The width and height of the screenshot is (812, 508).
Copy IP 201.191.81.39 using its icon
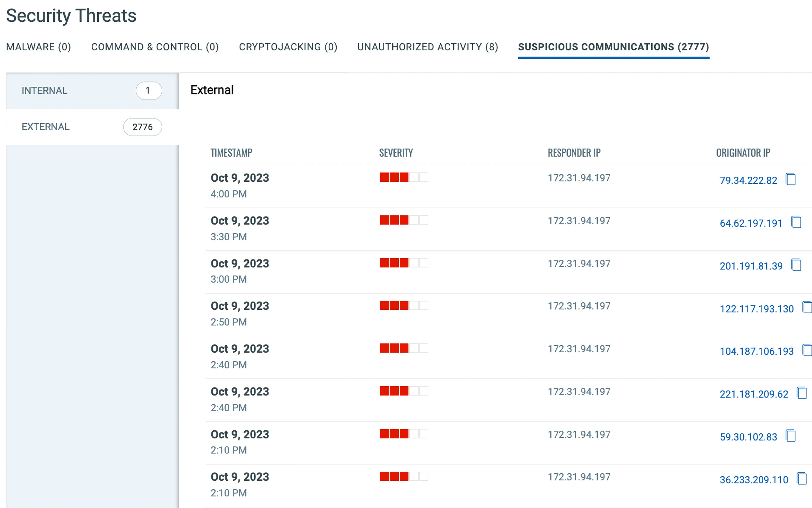coord(796,265)
